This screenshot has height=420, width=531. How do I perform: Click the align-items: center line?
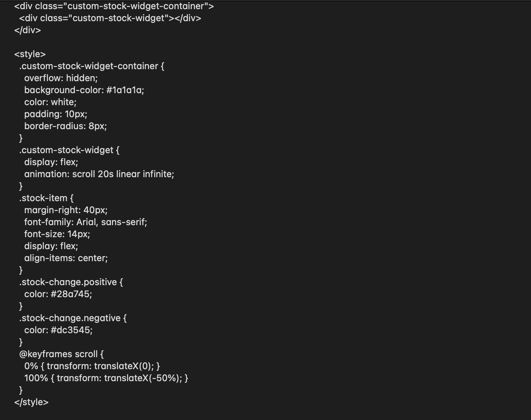coord(66,258)
